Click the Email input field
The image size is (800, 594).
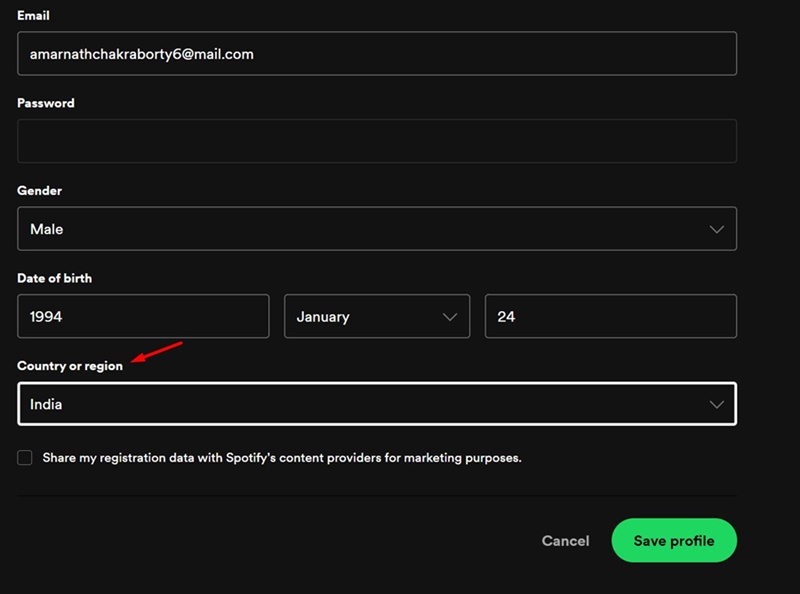click(x=377, y=54)
